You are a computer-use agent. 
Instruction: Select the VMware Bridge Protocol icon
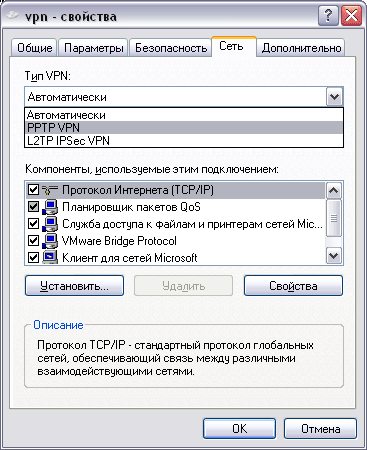pyautogui.click(x=50, y=241)
